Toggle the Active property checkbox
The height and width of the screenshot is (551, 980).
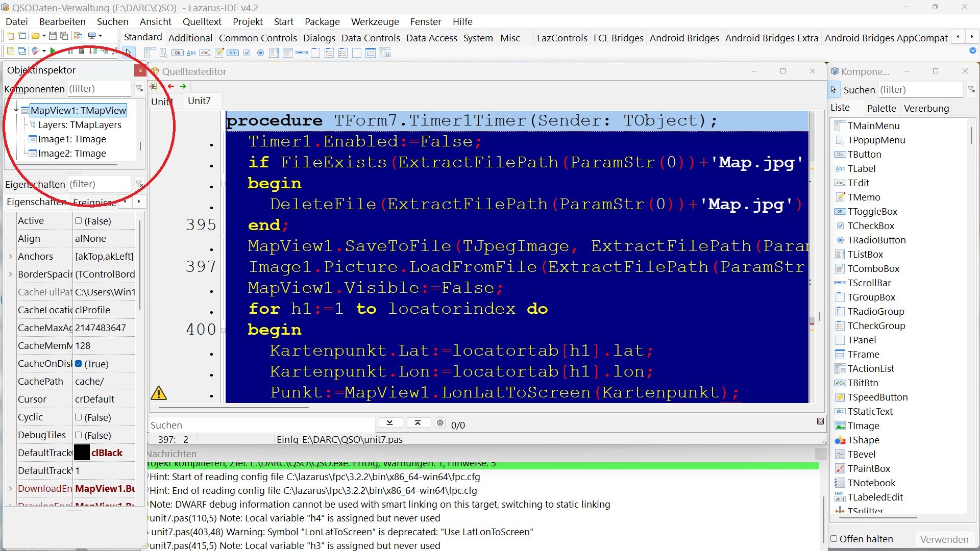(79, 221)
